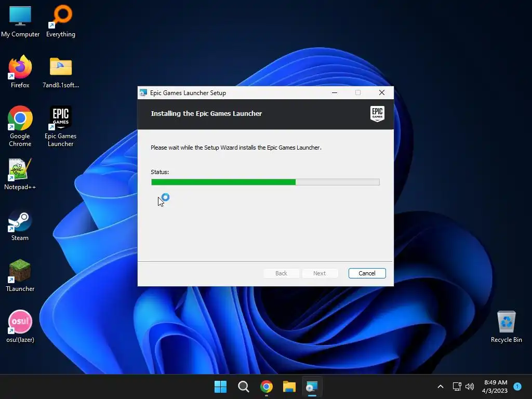Launch Google Chrome from the desktop
532x399 pixels.
point(20,126)
